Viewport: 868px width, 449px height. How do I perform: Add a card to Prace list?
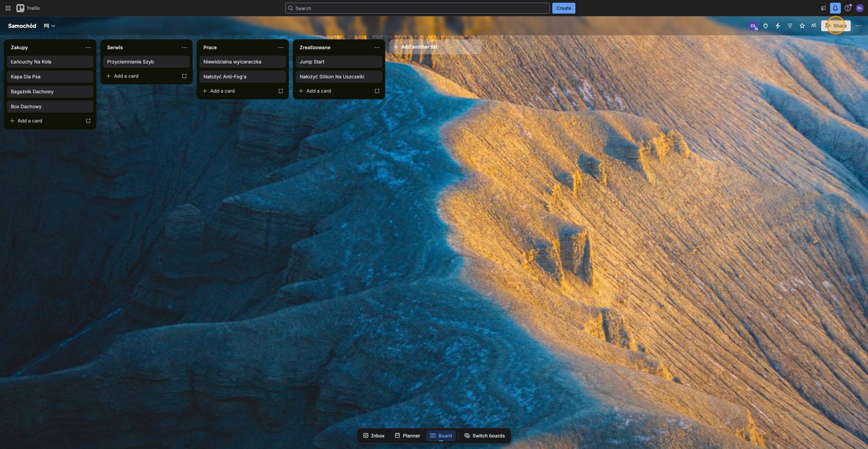(237, 91)
